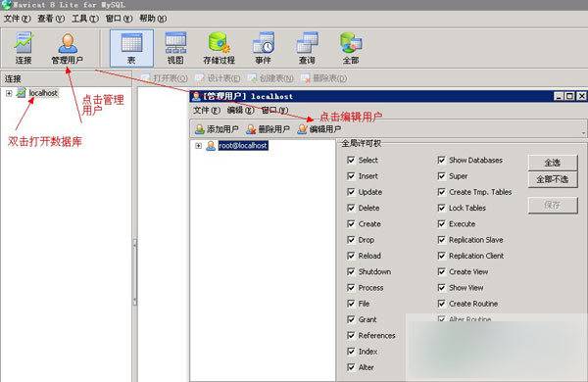Open main 窗口 menu
Image resolution: width=588 pixels, height=382 pixels.
tap(119, 19)
